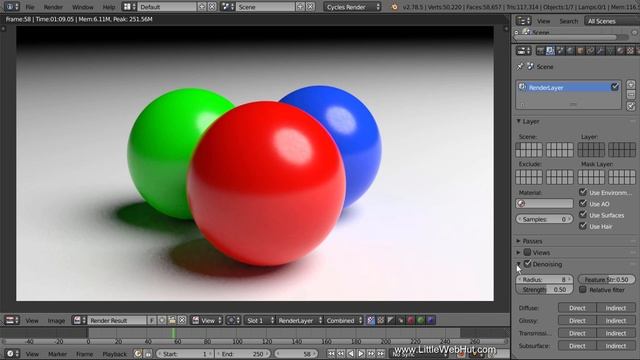Open the scene browse icon beside Scene field
The image size is (640, 360).
pos(227,7)
